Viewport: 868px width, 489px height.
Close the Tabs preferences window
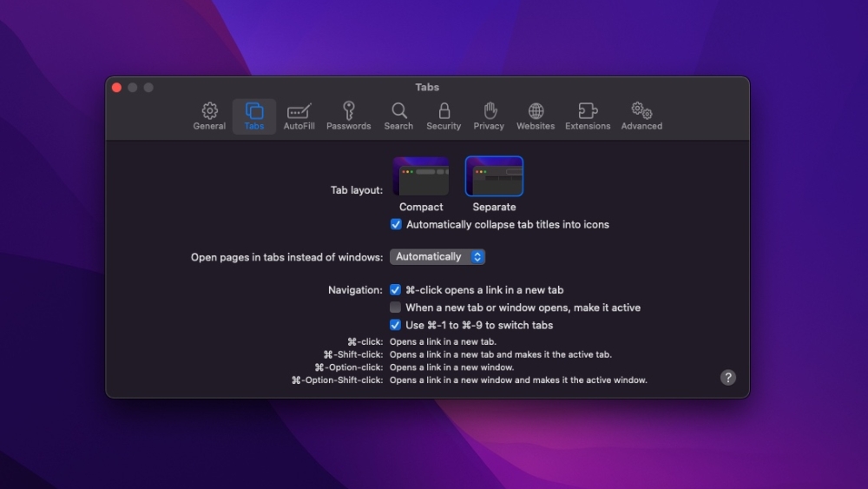pyautogui.click(x=117, y=88)
